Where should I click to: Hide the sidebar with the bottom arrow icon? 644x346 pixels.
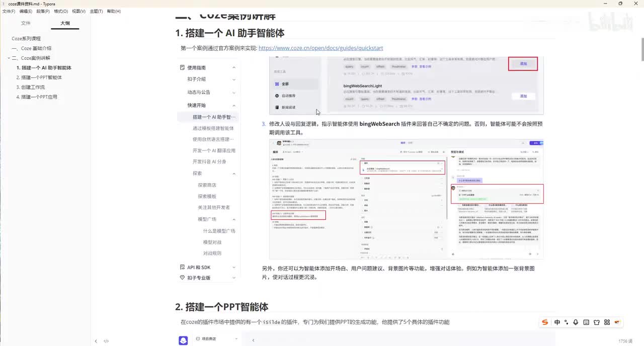[x=96, y=341]
